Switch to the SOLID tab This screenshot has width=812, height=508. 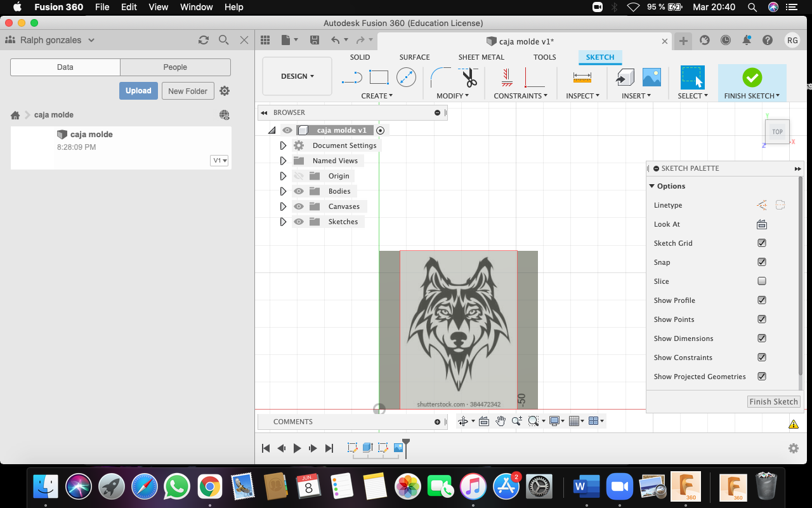point(360,57)
